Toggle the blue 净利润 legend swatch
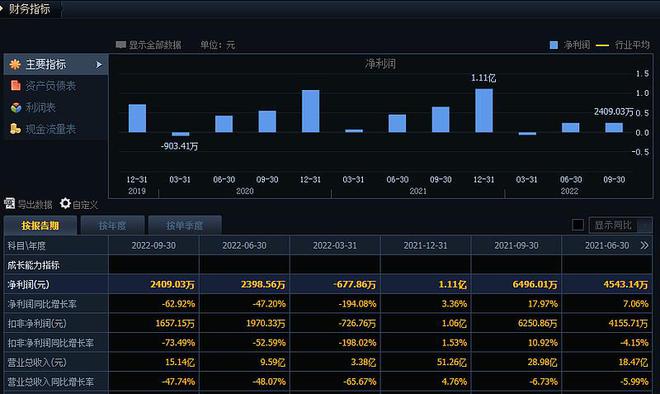The width and height of the screenshot is (660, 394). pos(554,45)
